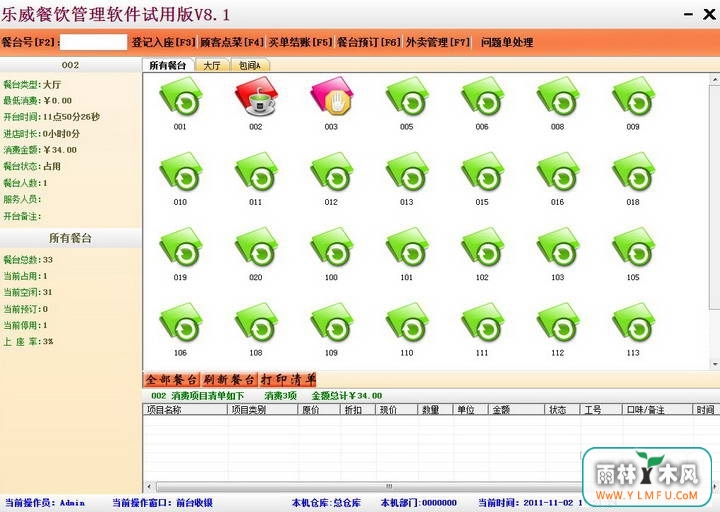Open 顾客点菜[F4] menu item
Image resolution: width=720 pixels, height=512 pixels.
pyautogui.click(x=232, y=42)
